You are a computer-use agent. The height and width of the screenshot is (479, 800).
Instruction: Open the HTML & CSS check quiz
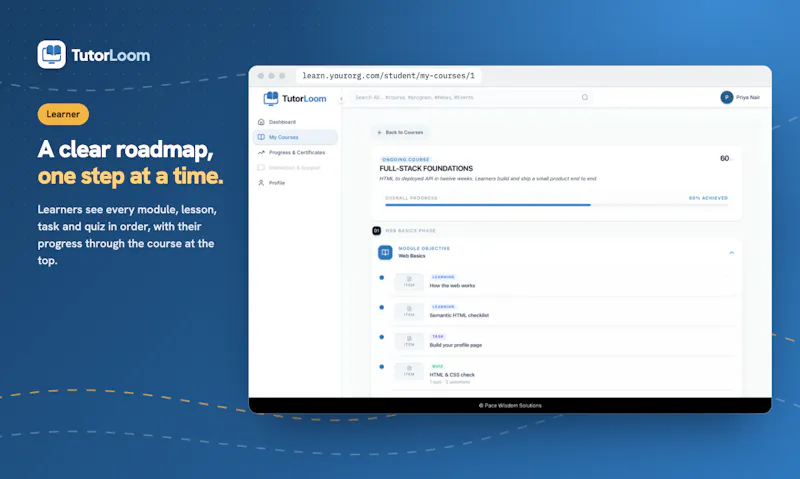pos(452,374)
